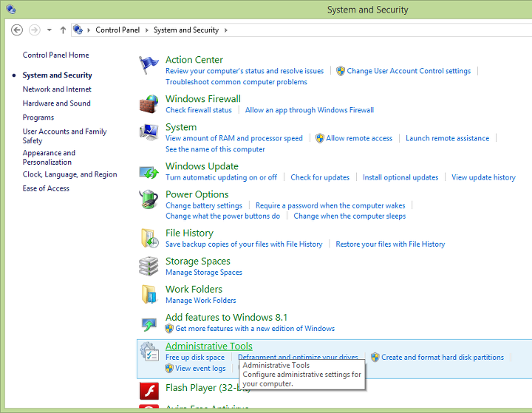Image resolution: width=532 pixels, height=413 pixels.
Task: Open Appearance and Personalization category
Action: coord(49,157)
